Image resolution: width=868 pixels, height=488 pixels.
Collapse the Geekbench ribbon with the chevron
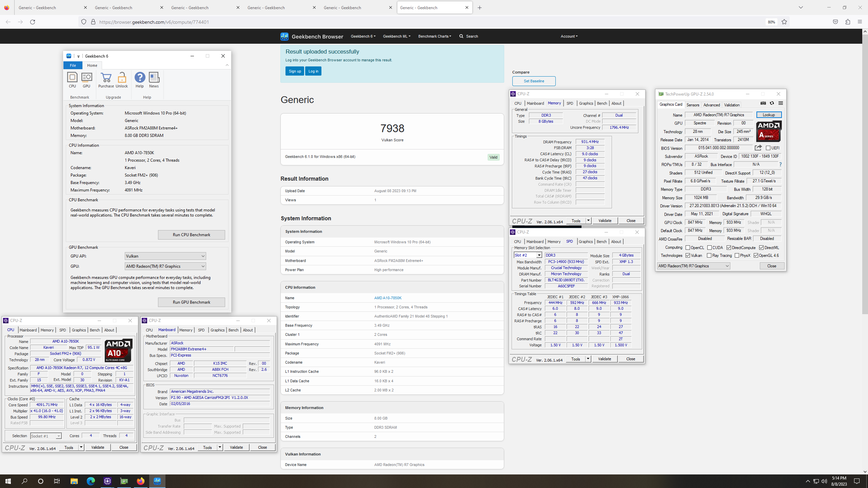point(227,65)
